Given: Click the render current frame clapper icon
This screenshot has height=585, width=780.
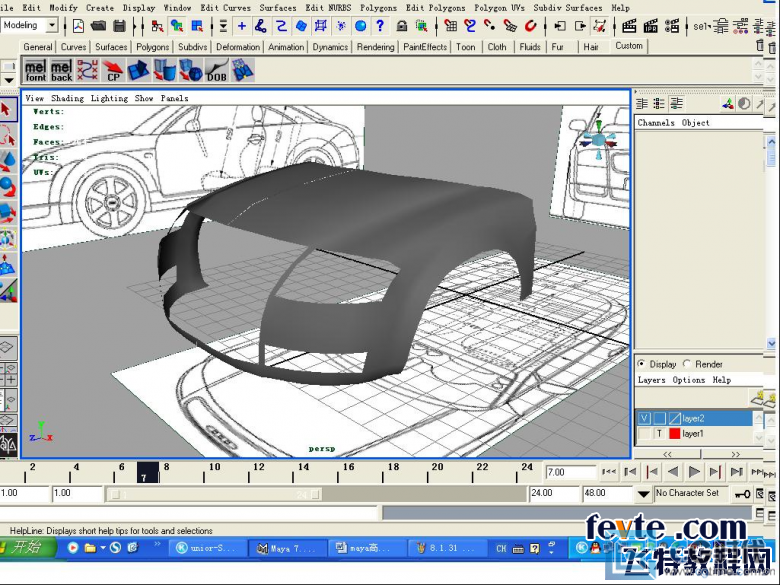Looking at the screenshot, I should pos(629,26).
